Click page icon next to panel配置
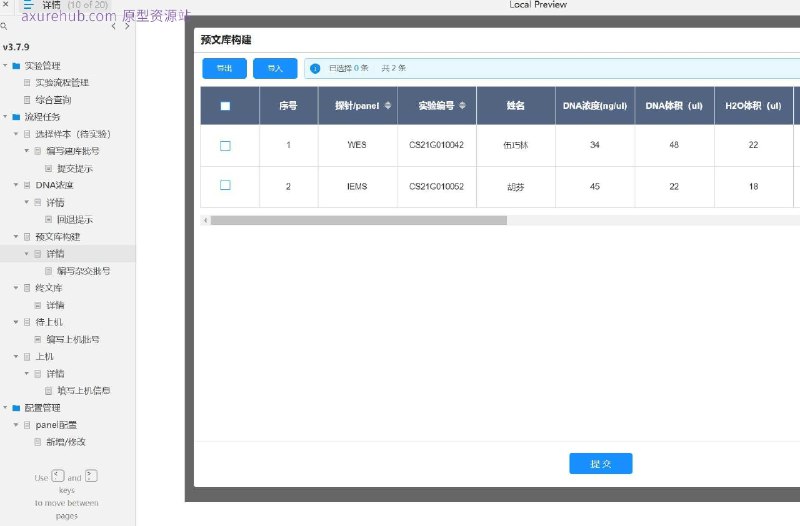 pos(27,425)
